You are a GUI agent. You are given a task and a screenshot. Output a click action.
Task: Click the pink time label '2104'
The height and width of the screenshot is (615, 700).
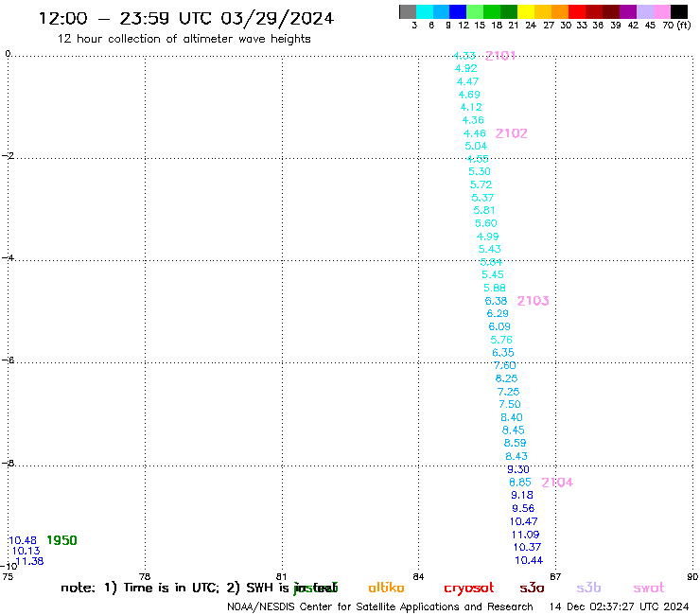point(557,483)
